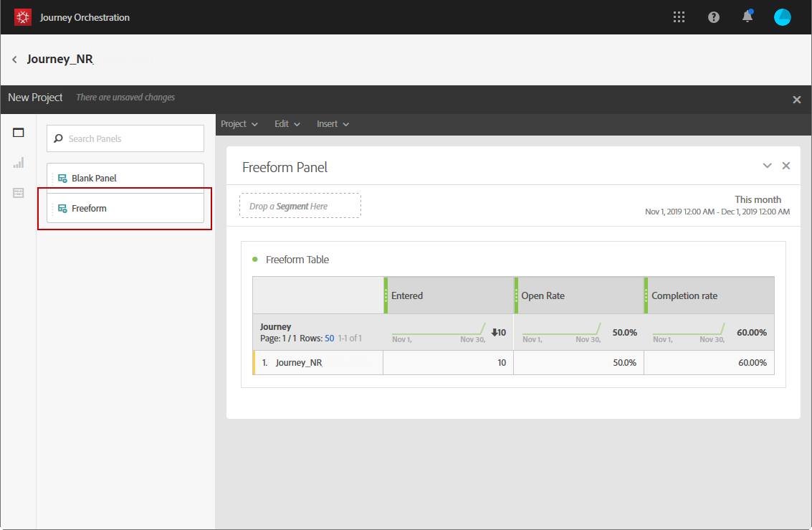Image resolution: width=812 pixels, height=530 pixels.
Task: Select the Blank Panel label
Action: 94,179
